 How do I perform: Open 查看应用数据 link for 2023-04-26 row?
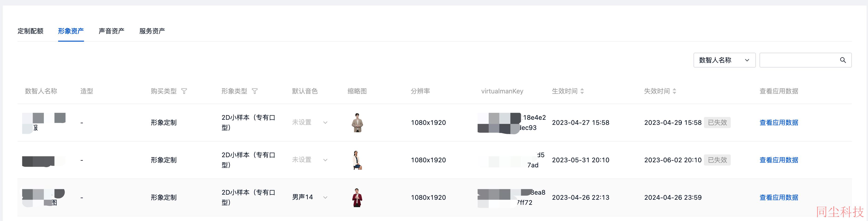(779, 197)
